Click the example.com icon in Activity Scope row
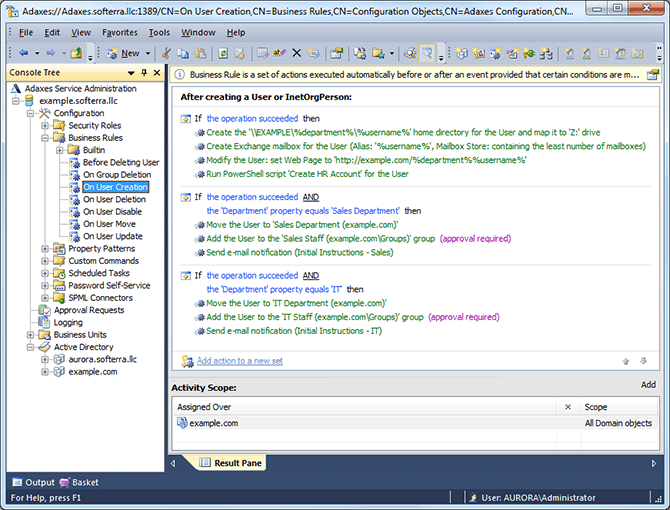The width and height of the screenshot is (670, 510). [182, 423]
